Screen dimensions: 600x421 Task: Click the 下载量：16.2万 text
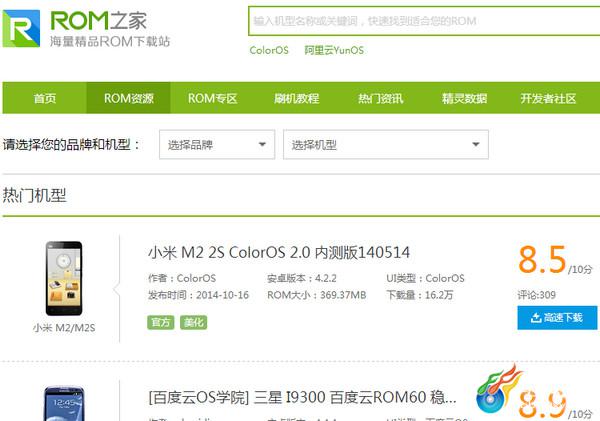click(420, 295)
